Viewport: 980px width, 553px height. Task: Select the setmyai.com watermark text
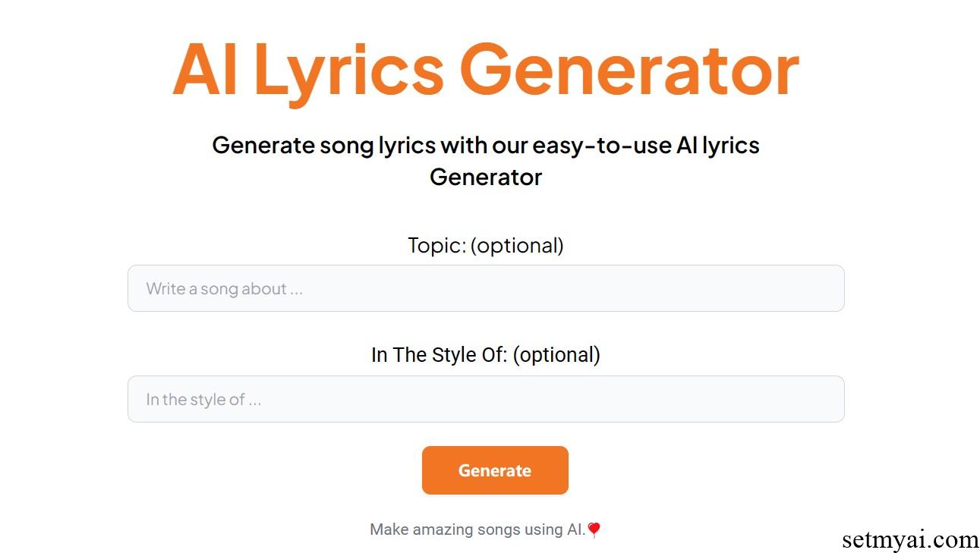(910, 539)
